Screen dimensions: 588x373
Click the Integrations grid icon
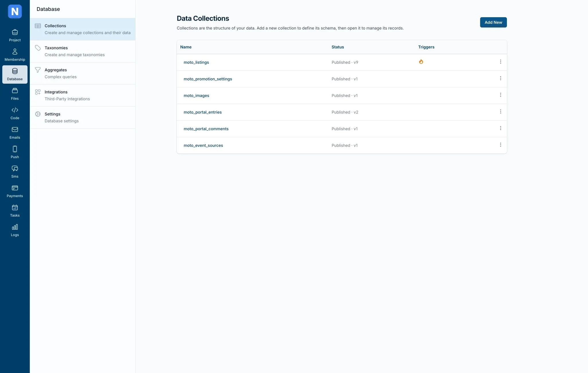(38, 92)
